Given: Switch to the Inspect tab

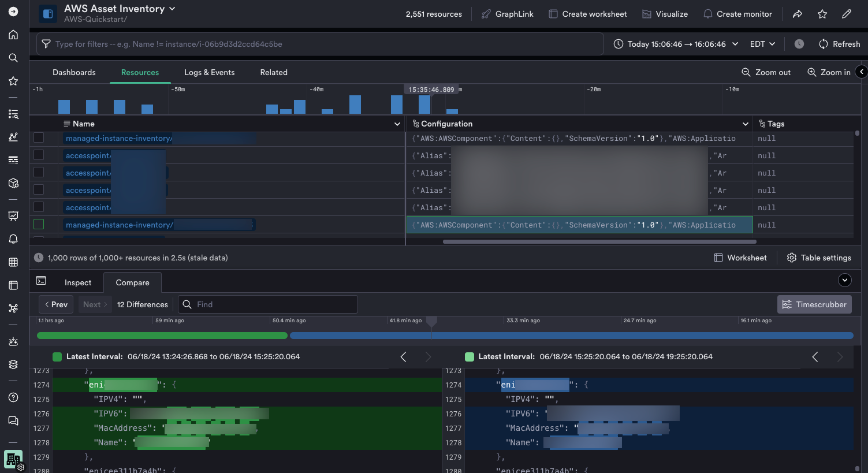Looking at the screenshot, I should [78, 282].
